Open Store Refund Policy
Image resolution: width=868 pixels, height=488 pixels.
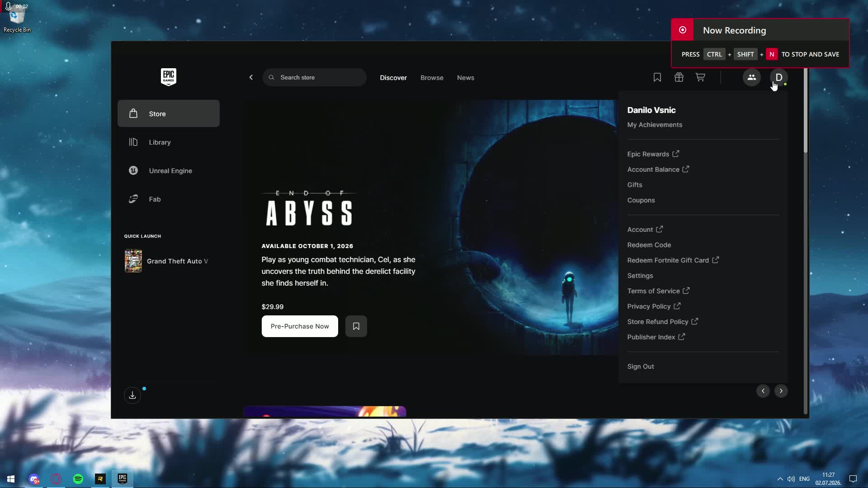click(663, 322)
